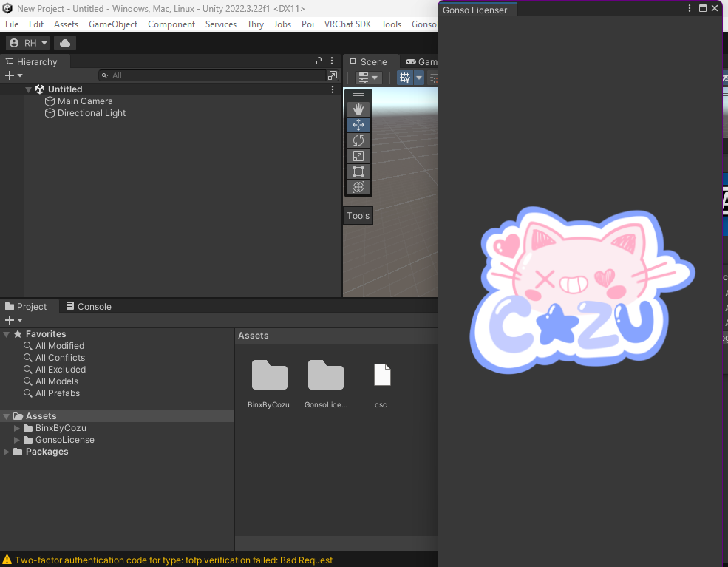The height and width of the screenshot is (567, 728).
Task: Toggle the Hierarchy panel lock
Action: [319, 61]
